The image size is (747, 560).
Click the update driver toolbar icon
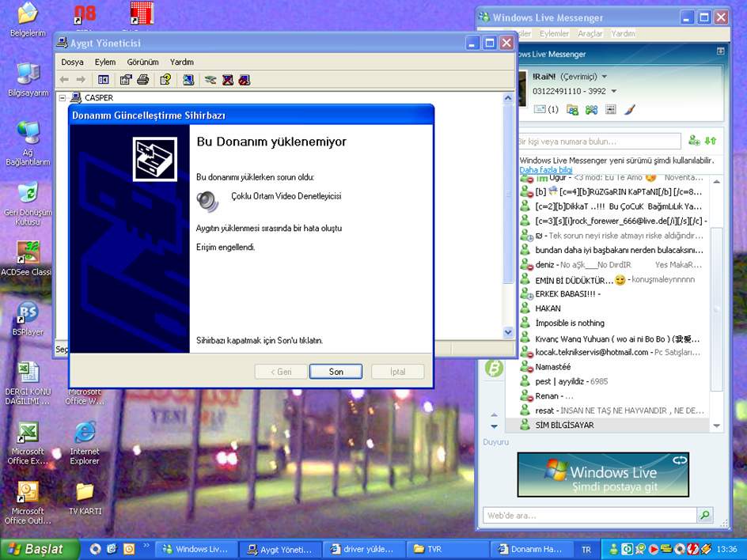tap(210, 80)
